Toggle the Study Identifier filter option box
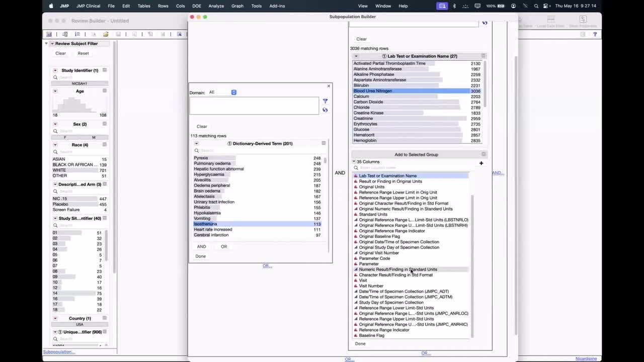This screenshot has height=362, width=644. [x=105, y=70]
